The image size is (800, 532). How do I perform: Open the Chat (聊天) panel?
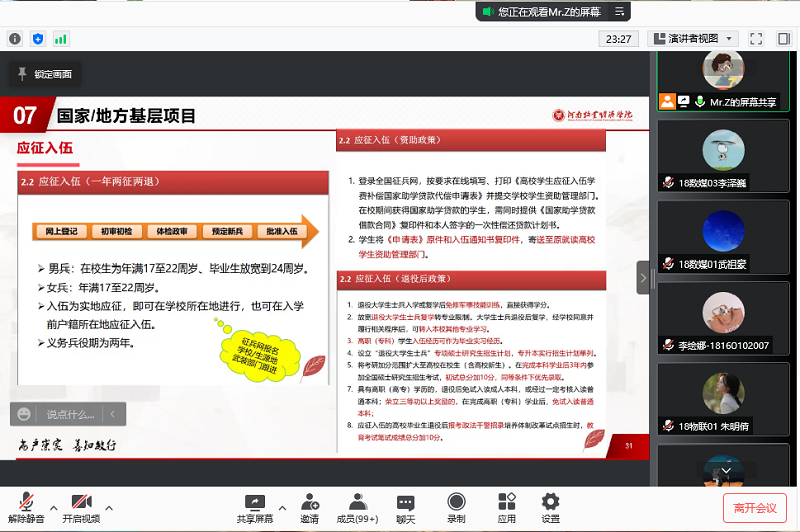click(405, 503)
